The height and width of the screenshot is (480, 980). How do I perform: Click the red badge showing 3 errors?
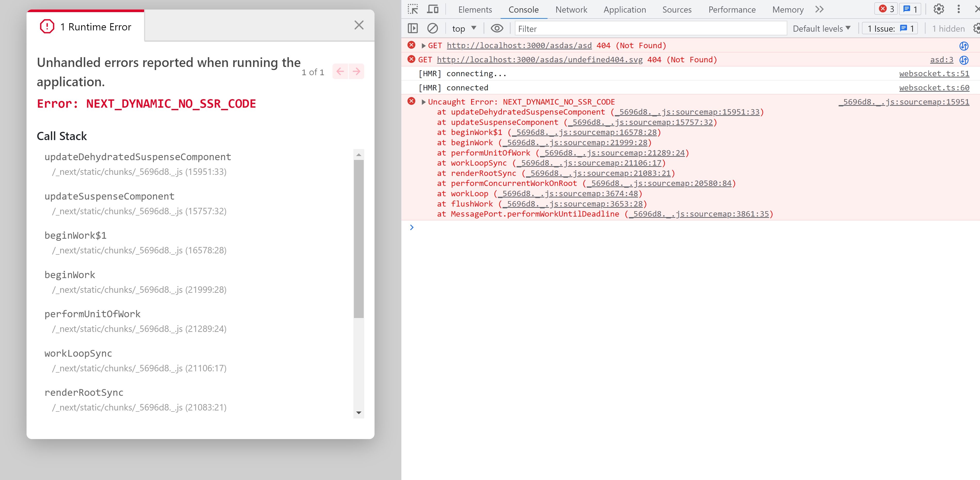pos(886,9)
